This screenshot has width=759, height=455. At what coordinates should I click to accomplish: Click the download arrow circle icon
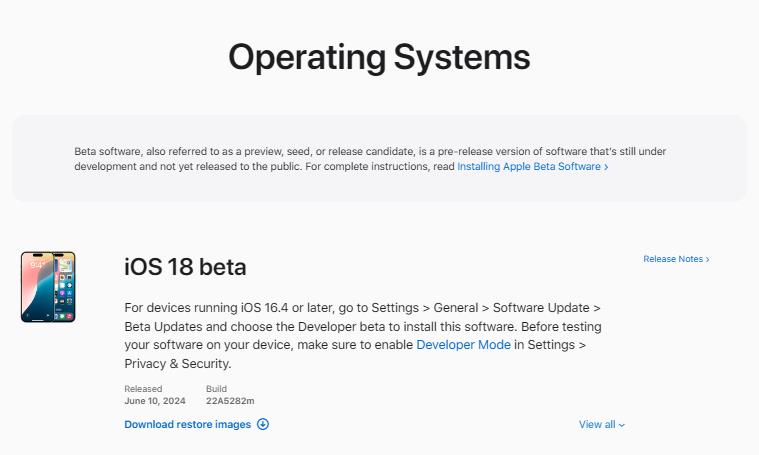263,424
